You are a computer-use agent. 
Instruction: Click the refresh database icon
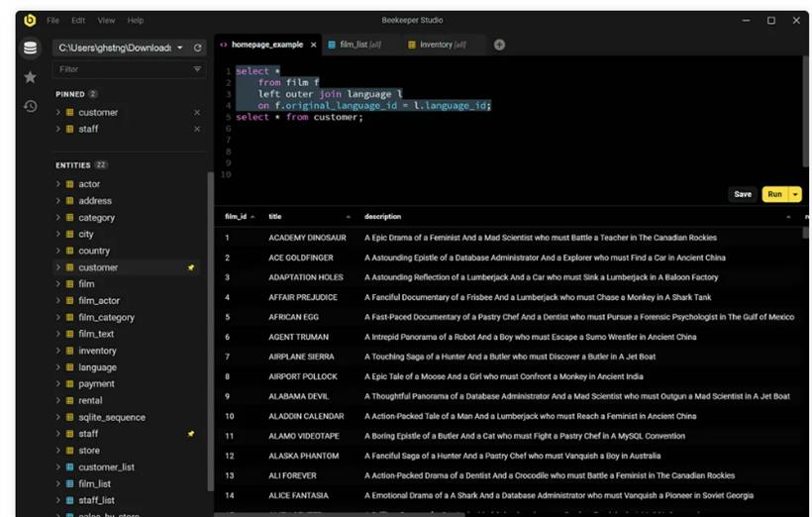pos(197,48)
